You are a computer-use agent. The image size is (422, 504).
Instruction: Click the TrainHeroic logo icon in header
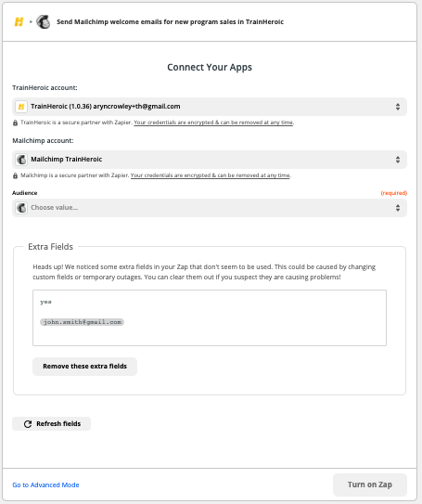tap(19, 22)
